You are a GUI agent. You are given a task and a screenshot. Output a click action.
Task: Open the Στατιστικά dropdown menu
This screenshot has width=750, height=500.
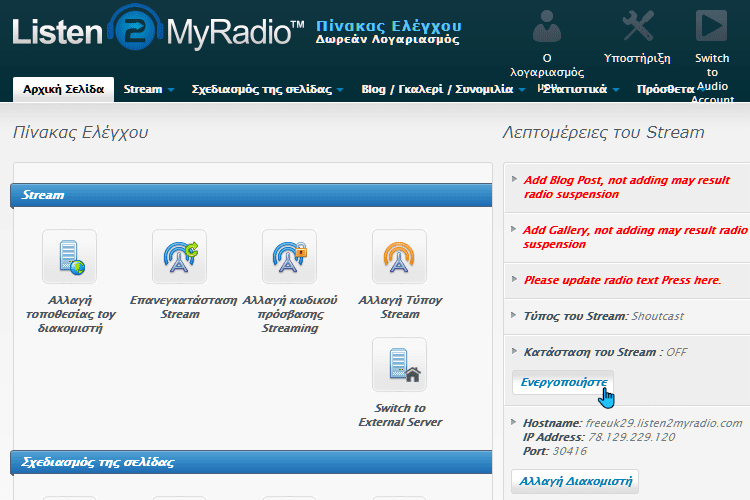pos(581,89)
